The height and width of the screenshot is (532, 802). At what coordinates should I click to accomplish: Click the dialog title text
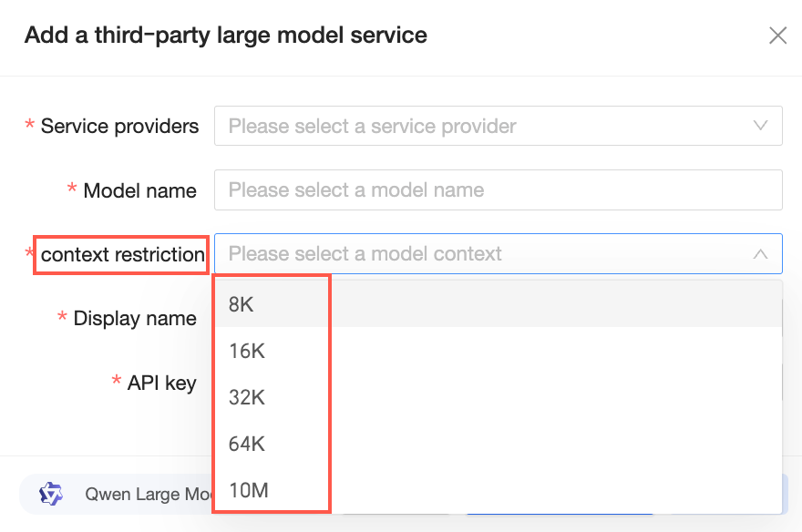pyautogui.click(x=225, y=36)
